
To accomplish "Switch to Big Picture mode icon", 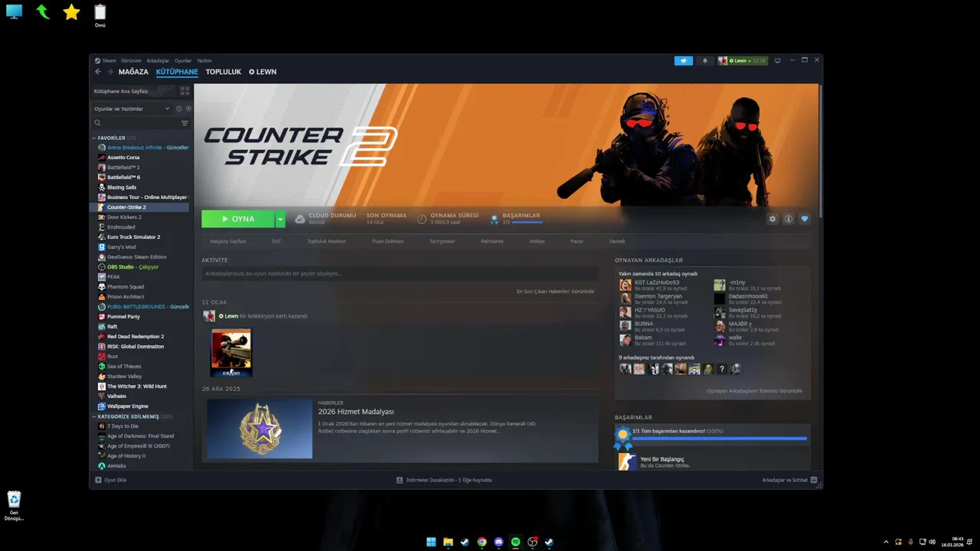I will click(778, 60).
